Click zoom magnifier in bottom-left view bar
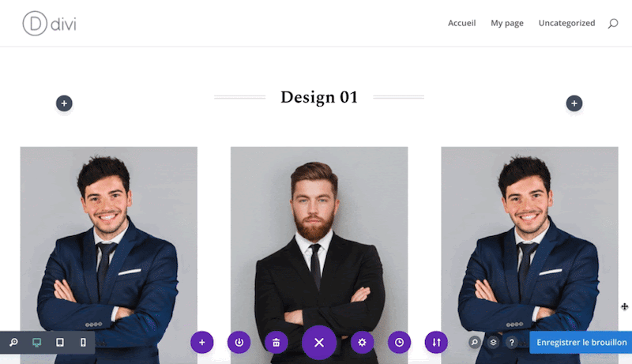The width and height of the screenshot is (632, 364). click(x=13, y=342)
